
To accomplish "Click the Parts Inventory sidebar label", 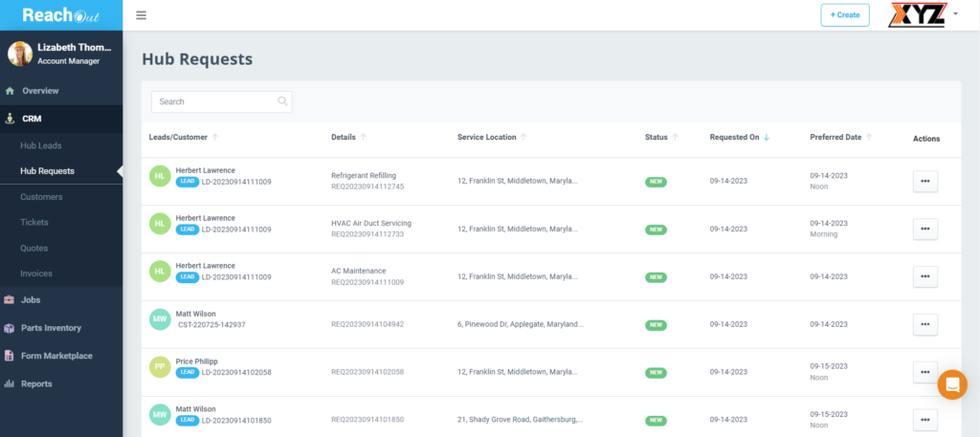I will coord(52,328).
